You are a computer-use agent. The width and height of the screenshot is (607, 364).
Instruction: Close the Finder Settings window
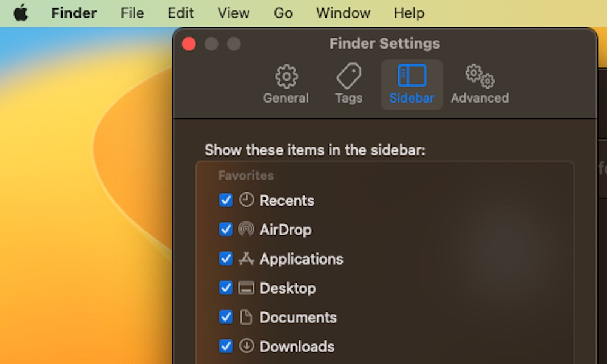click(x=189, y=44)
